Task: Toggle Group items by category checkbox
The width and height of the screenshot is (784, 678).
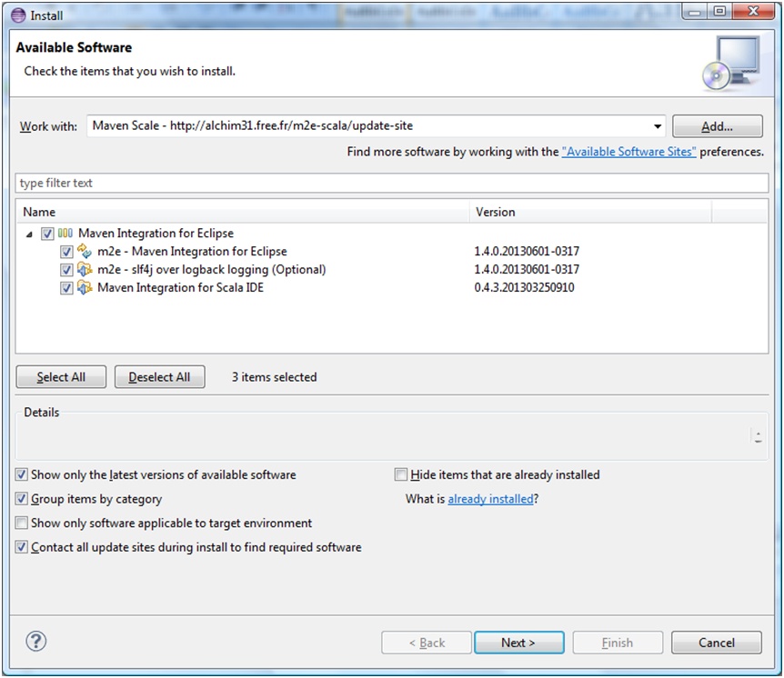Action: click(x=22, y=499)
